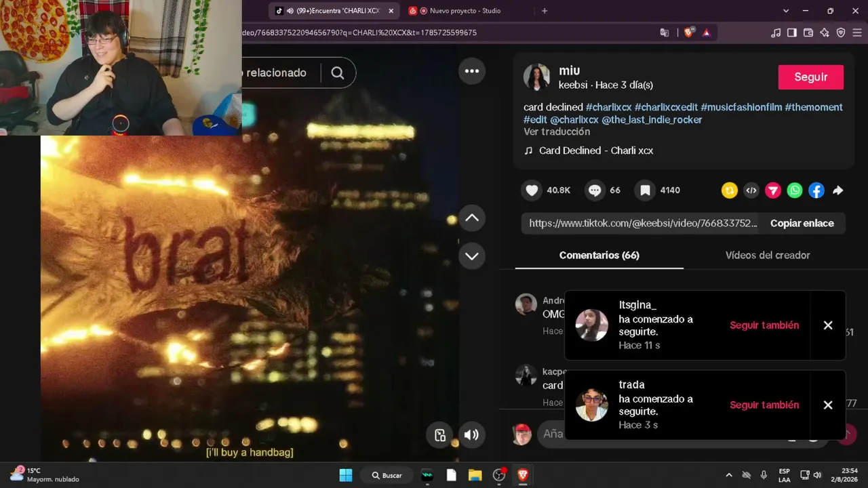Open the weather widget showing 15°C
This screenshot has width=868, height=488.
45,474
